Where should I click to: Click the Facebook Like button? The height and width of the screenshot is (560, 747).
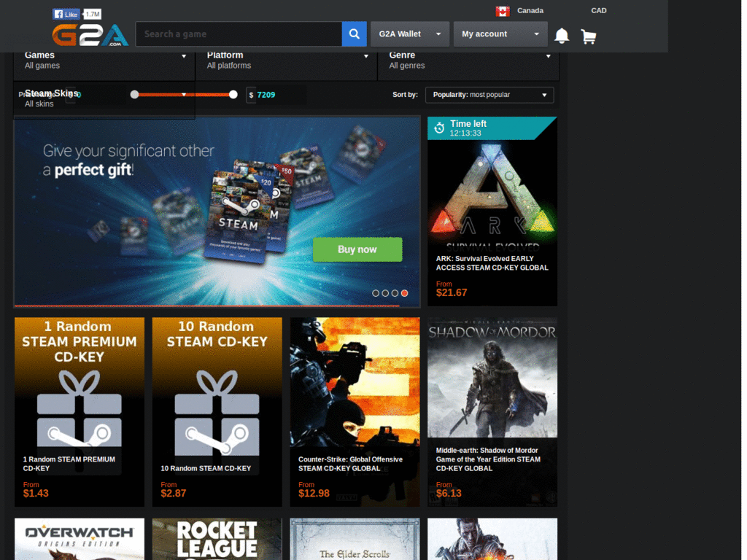click(66, 15)
